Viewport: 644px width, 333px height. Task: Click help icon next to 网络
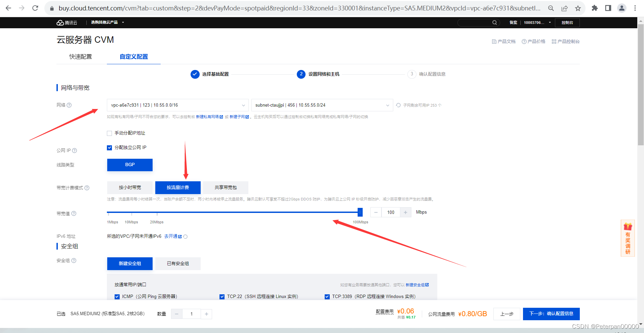(69, 105)
